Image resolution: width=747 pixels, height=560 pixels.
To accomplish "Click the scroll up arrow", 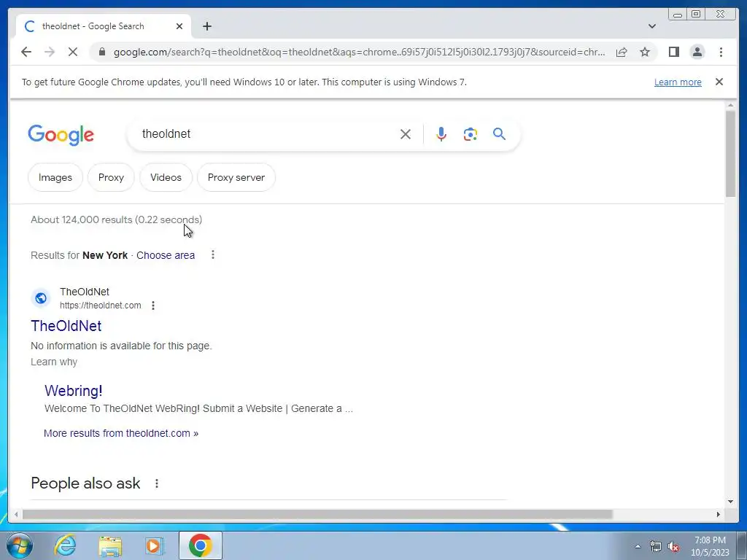I will click(730, 105).
